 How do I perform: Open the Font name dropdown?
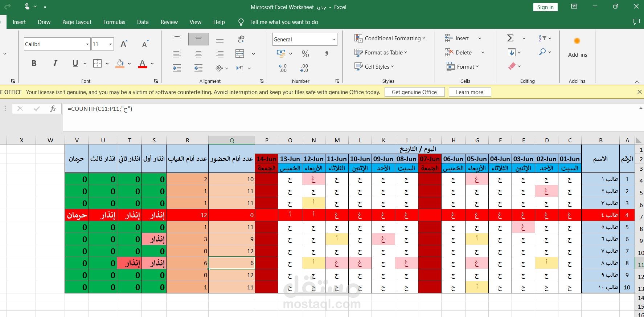pos(87,44)
